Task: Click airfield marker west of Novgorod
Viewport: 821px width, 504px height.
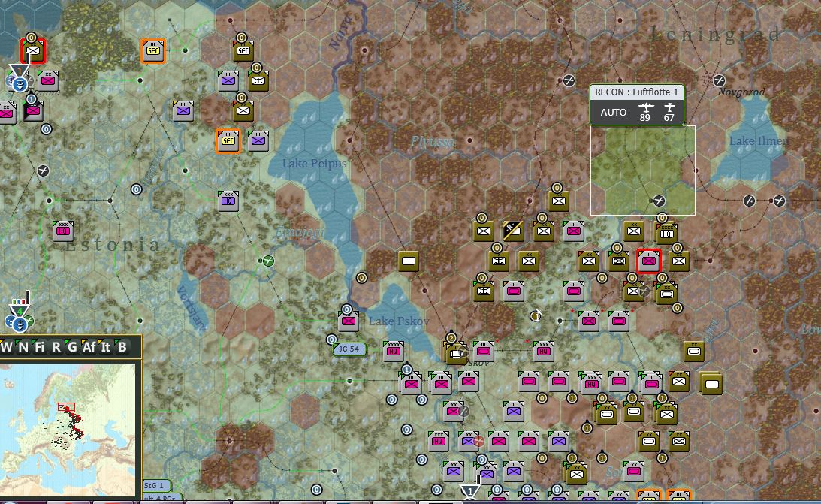Action: pos(569,80)
